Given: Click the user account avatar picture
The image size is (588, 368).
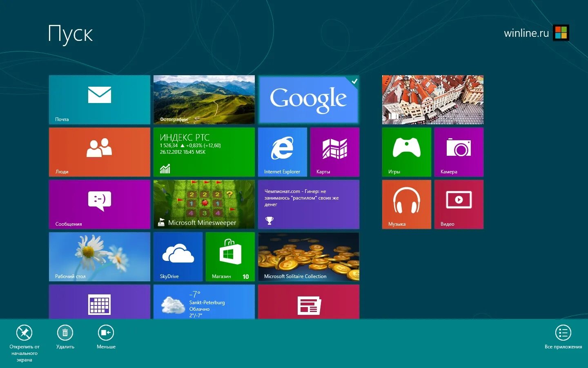Looking at the screenshot, I should [561, 33].
